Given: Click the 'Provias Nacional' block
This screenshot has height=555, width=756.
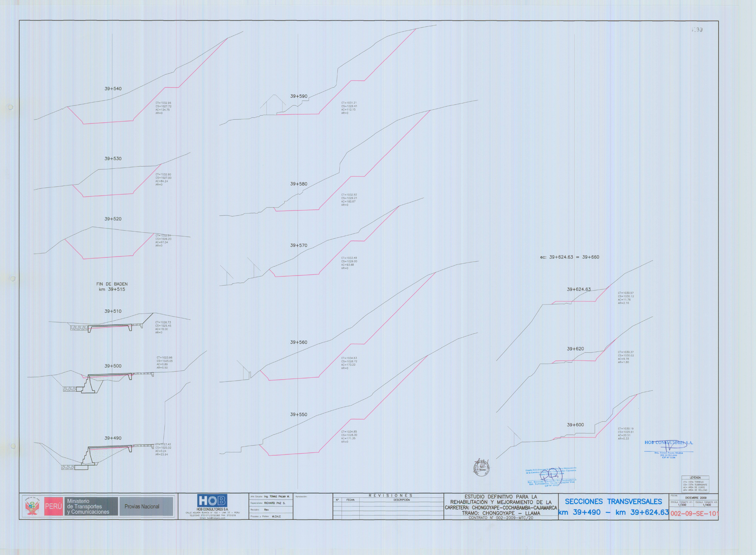Looking at the screenshot, I should tap(146, 506).
